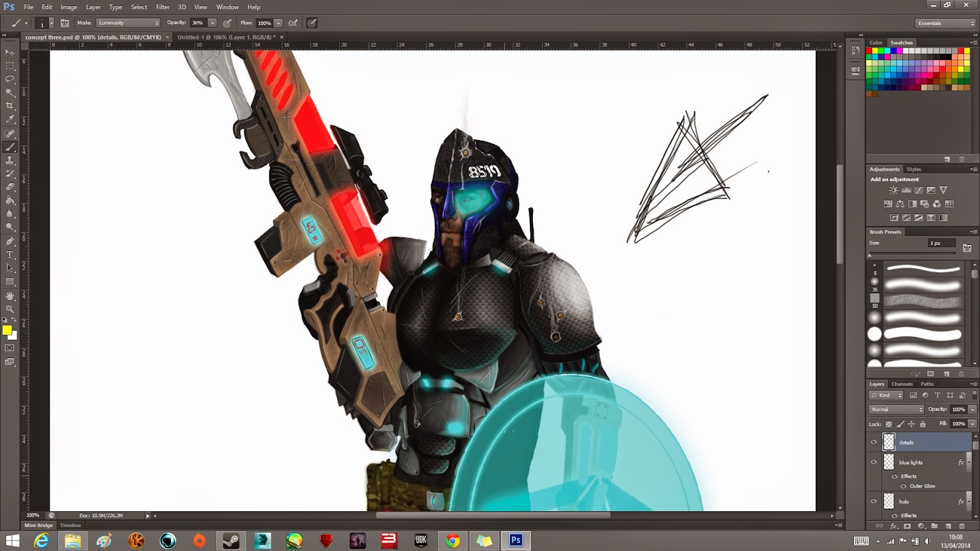Switch to the Channels tab
Viewport: 980px width, 551px height.
tap(902, 384)
